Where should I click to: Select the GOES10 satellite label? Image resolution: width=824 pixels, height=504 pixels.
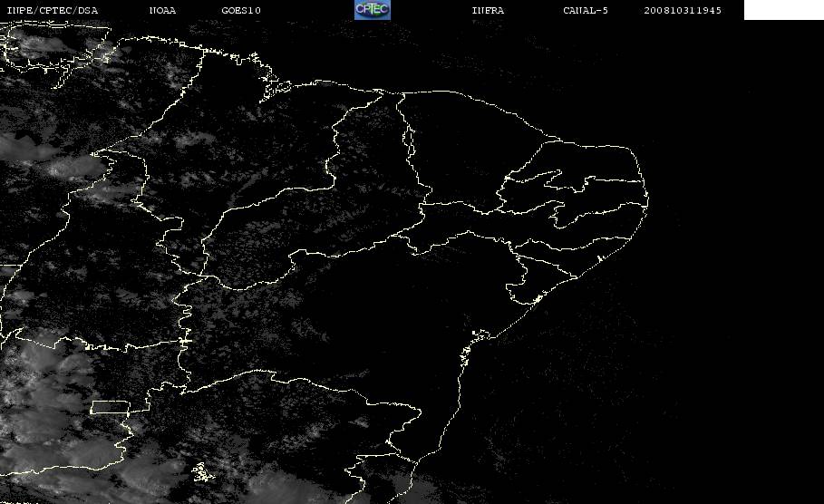tap(241, 11)
